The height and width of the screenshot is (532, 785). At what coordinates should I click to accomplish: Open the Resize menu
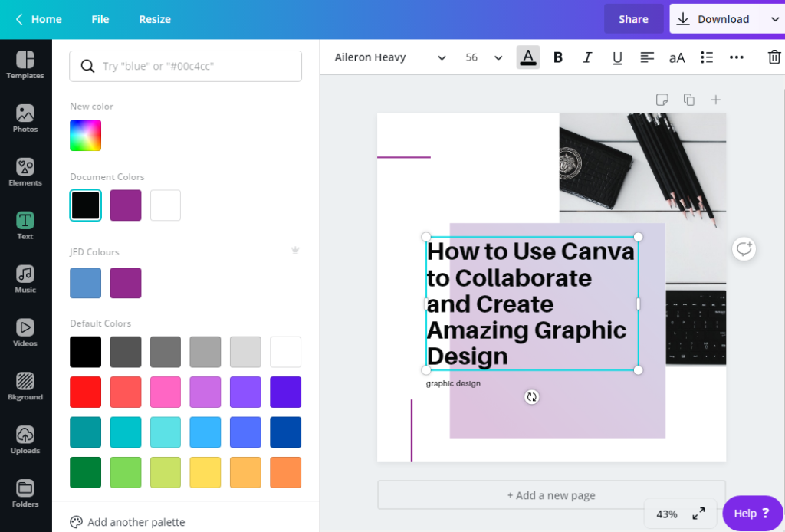click(x=154, y=18)
